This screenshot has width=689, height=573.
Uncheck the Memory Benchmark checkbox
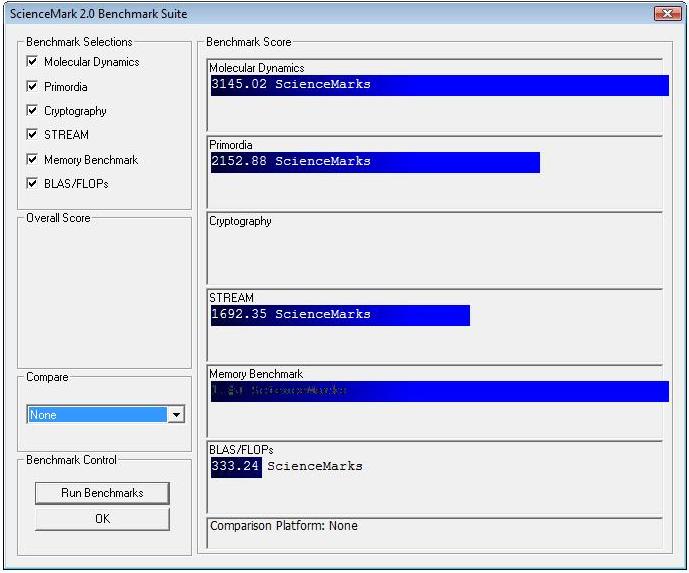click(x=32, y=159)
